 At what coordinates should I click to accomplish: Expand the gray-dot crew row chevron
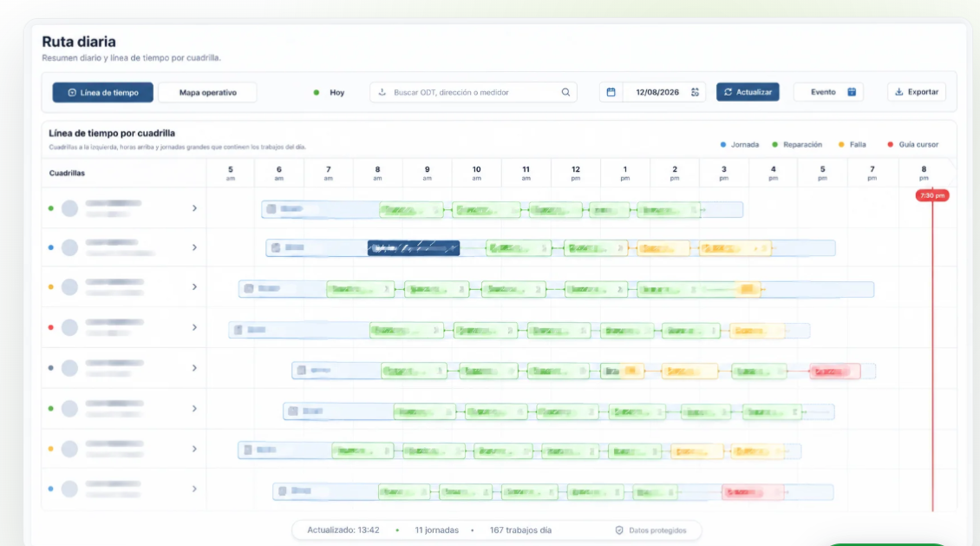194,368
